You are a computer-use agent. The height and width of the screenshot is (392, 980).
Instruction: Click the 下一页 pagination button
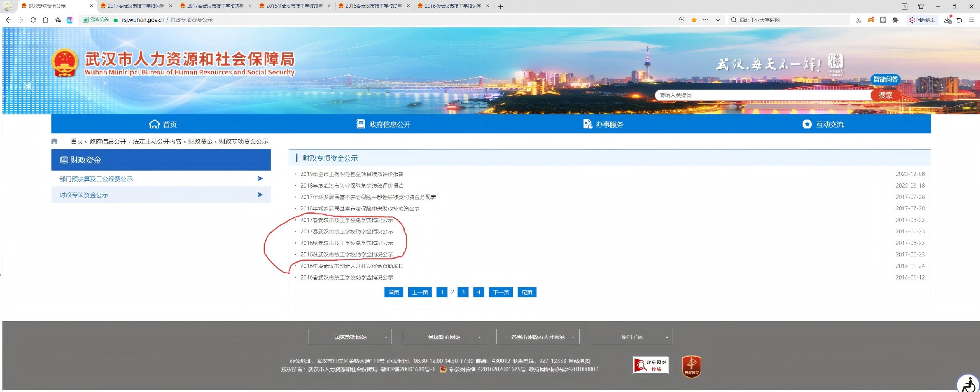(x=501, y=292)
